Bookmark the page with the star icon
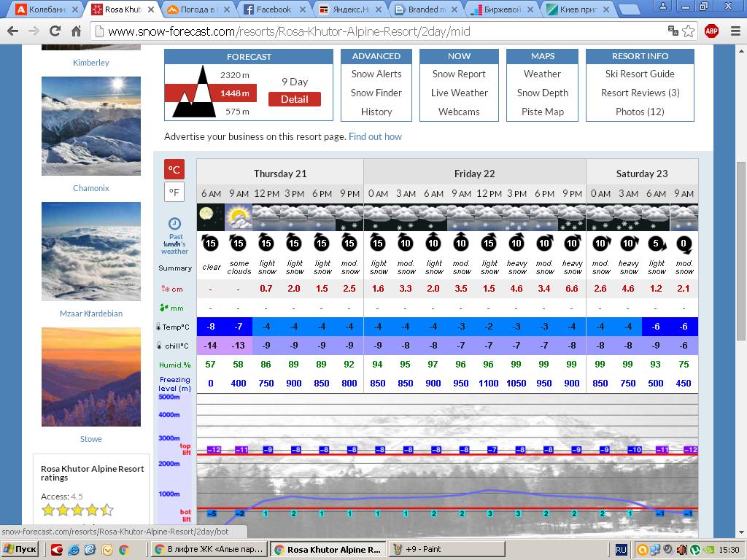 [x=689, y=31]
